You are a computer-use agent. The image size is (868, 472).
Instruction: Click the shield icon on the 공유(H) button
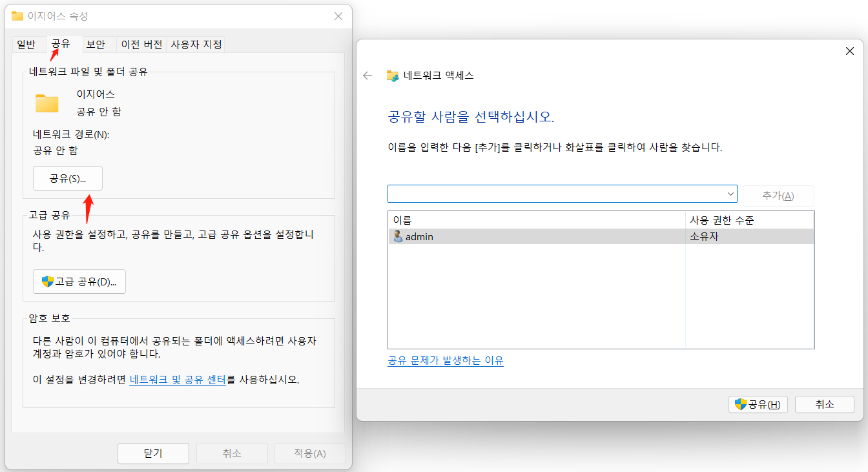tap(740, 404)
